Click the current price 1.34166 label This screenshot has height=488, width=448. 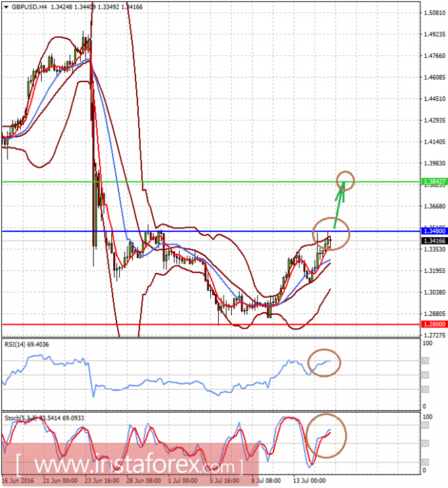point(435,241)
